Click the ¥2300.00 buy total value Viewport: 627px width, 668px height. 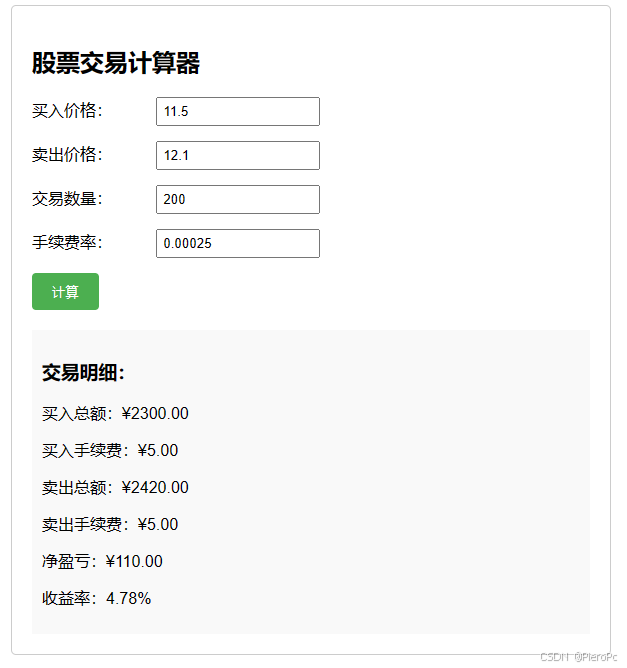point(156,414)
